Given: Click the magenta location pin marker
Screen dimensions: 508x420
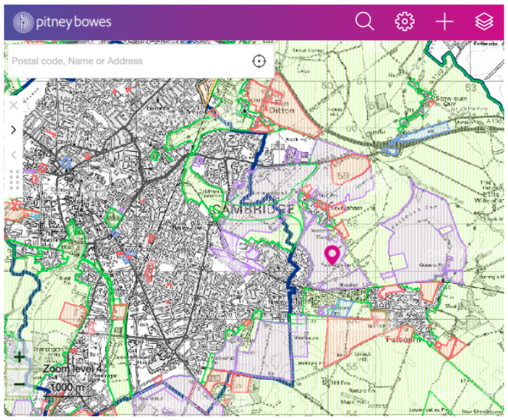Looking at the screenshot, I should coord(332,255).
